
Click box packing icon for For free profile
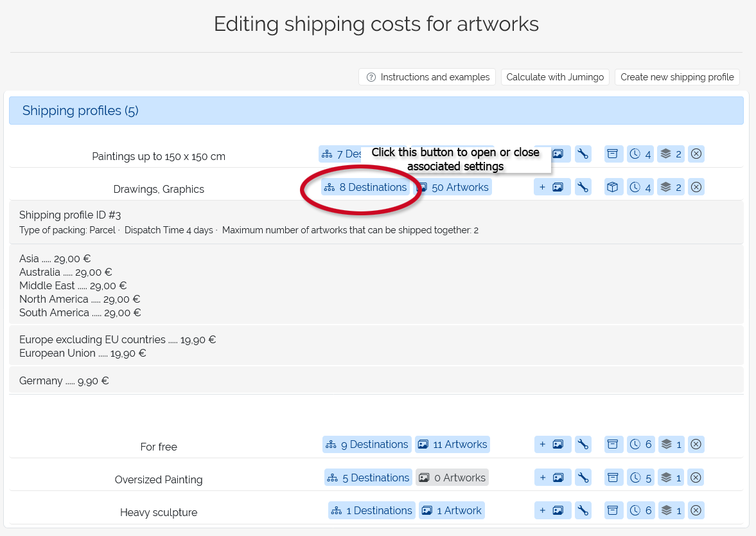point(613,444)
